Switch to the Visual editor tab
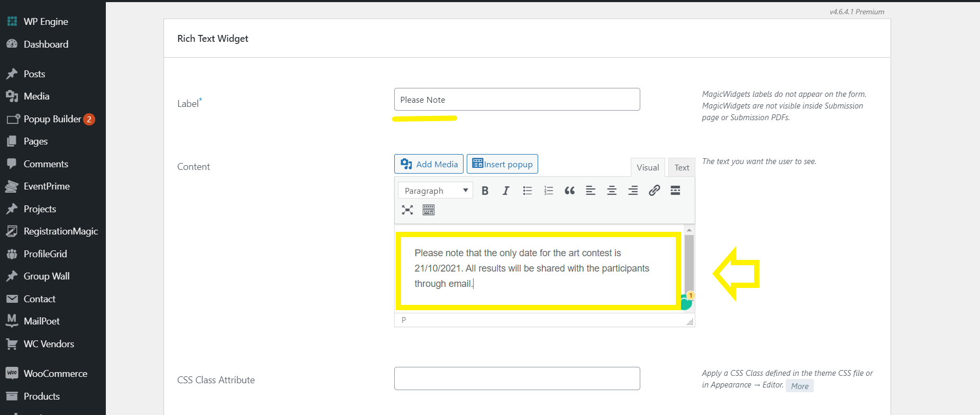 [x=648, y=167]
